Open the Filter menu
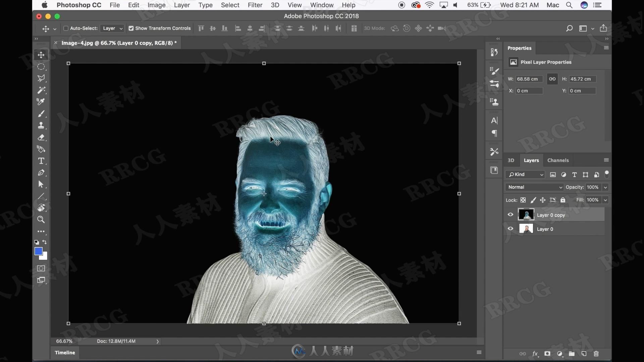Image resolution: width=644 pixels, height=362 pixels. tap(254, 5)
